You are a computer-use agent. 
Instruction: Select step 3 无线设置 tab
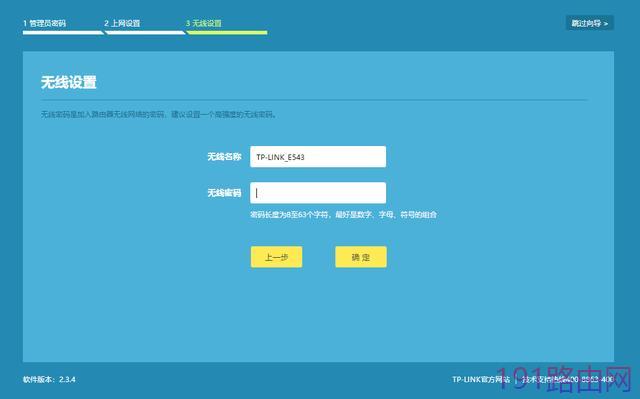pyautogui.click(x=204, y=23)
